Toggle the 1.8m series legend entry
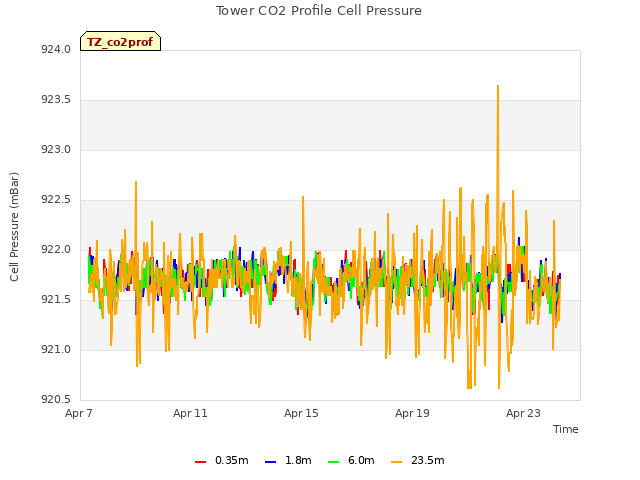 [x=288, y=460]
